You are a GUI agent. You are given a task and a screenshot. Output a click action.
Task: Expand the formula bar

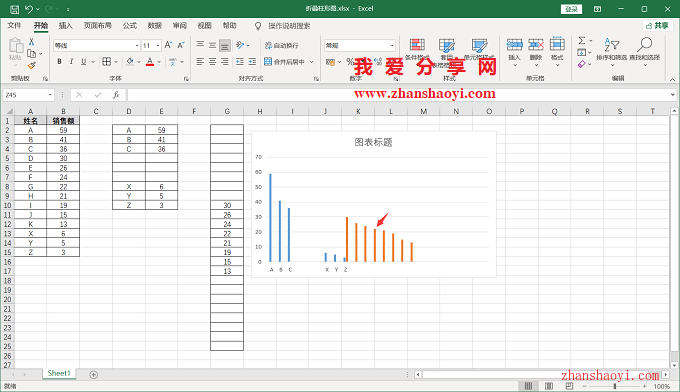673,95
